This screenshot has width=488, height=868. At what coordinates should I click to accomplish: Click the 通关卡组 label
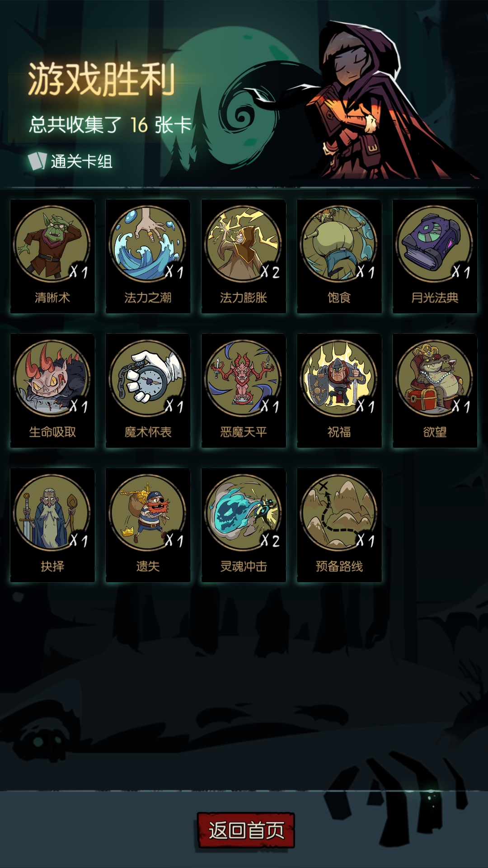tap(82, 161)
